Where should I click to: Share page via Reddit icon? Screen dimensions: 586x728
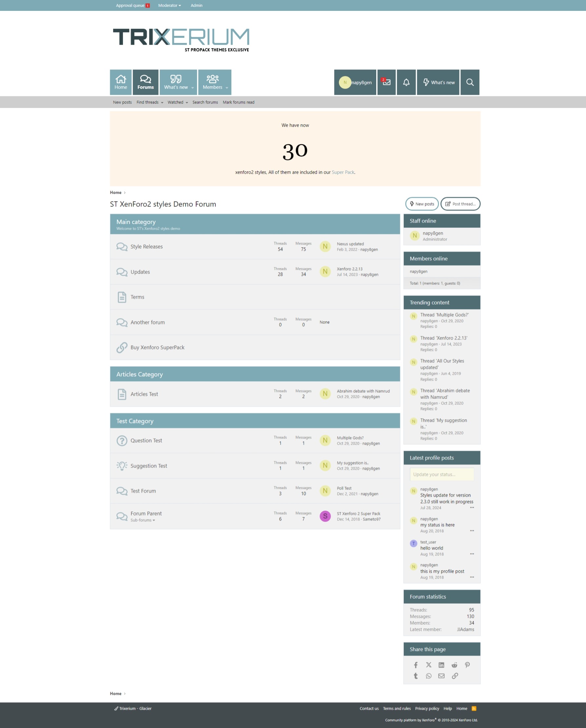(454, 665)
